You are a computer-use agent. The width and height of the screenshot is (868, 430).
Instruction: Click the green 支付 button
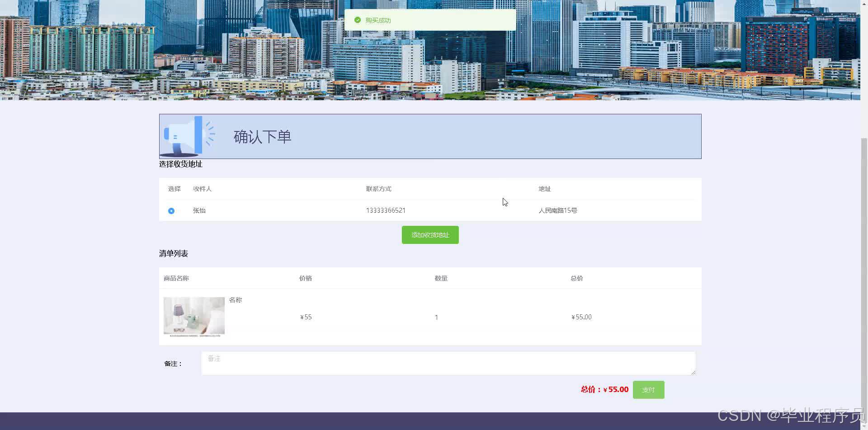point(648,390)
